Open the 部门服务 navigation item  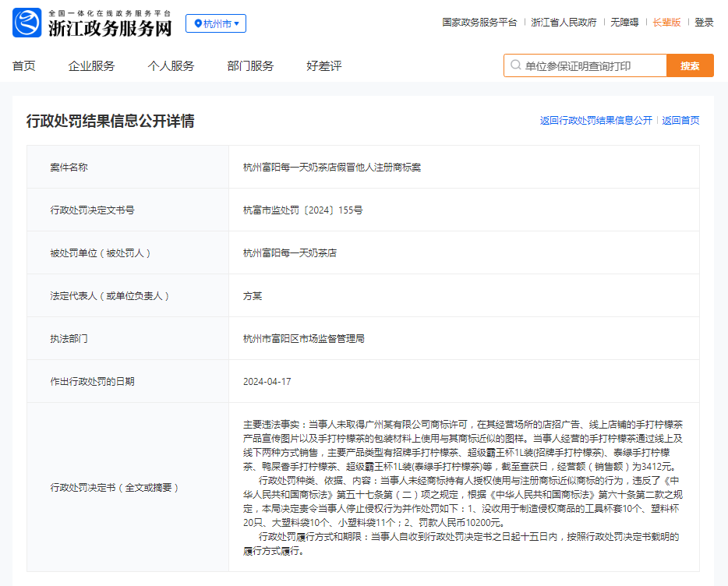pyautogui.click(x=250, y=66)
